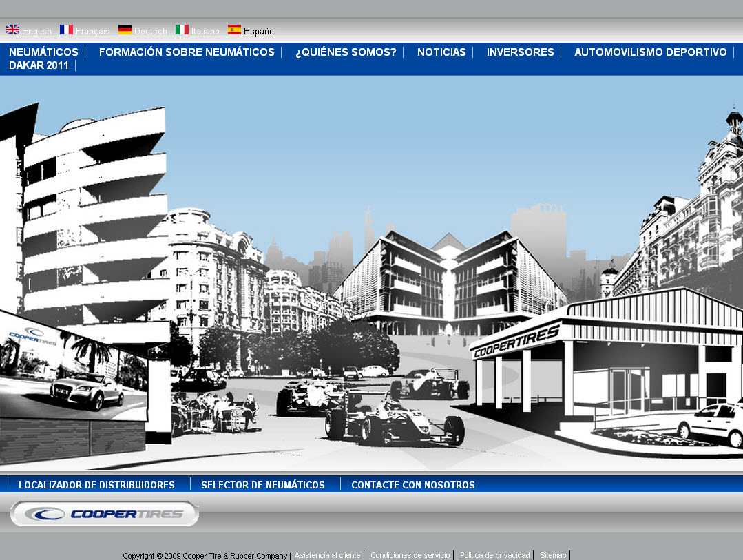Select the Español language link
The height and width of the screenshot is (560, 743).
tap(260, 31)
